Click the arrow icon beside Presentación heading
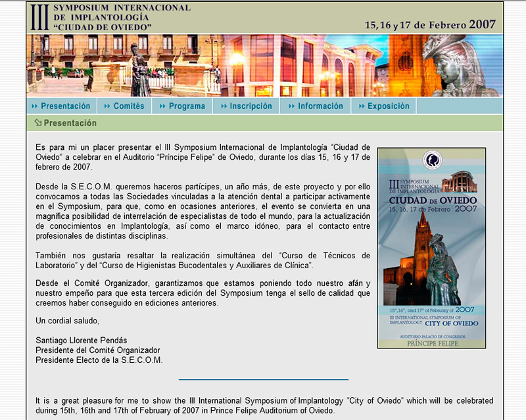The height and width of the screenshot is (420, 526). tap(38, 123)
